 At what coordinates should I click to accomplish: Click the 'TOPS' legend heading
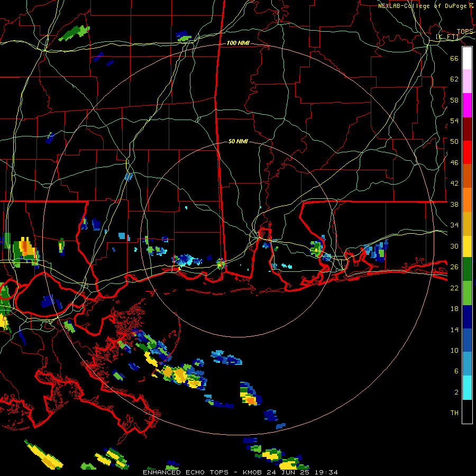click(465, 32)
